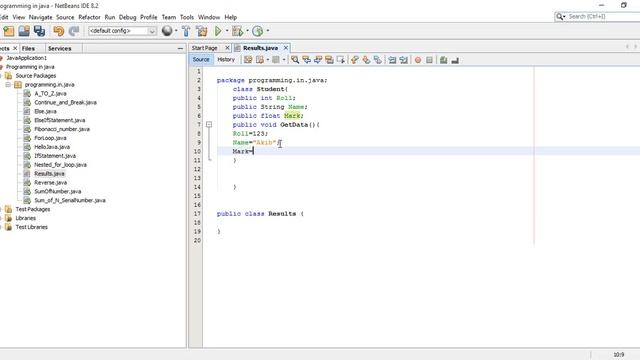This screenshot has width=640, height=360.
Task: Click the New Project icon
Action: [9, 31]
